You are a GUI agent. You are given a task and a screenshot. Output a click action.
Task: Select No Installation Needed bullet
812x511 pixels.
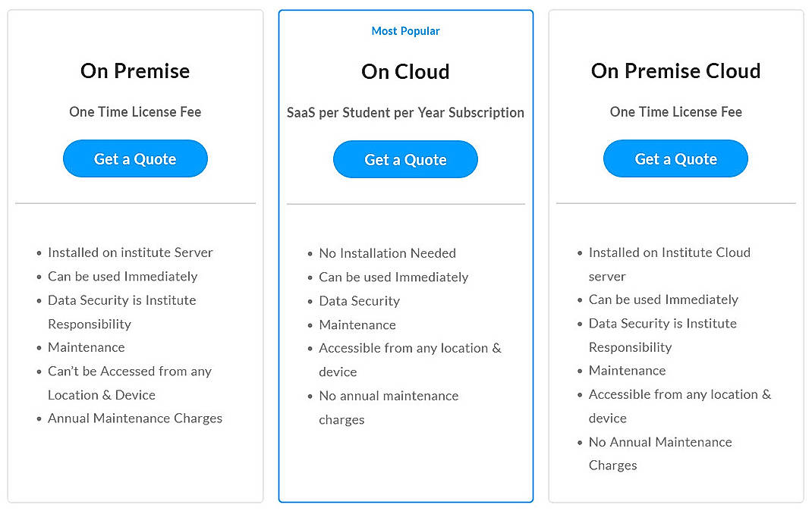point(388,253)
